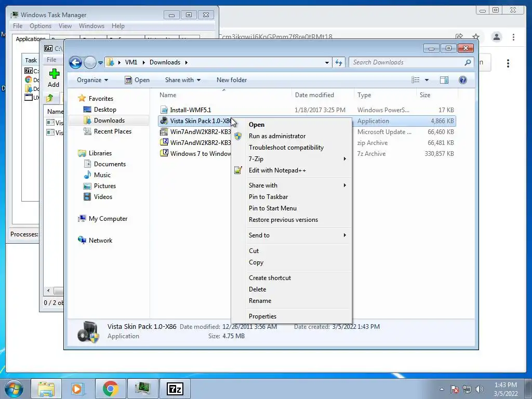Open recent pages dropdown next to navigation arrows

click(x=100, y=63)
